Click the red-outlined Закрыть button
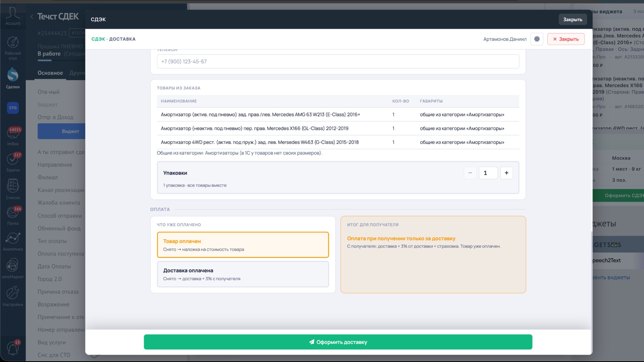 coord(566,39)
